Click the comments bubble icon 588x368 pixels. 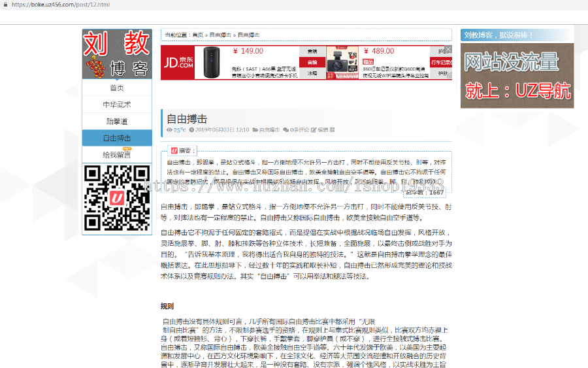[x=286, y=130]
